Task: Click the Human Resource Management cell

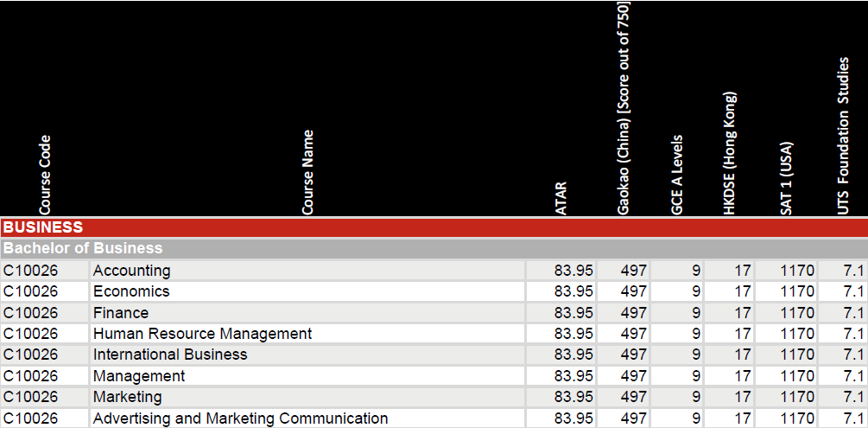Action: (x=202, y=334)
